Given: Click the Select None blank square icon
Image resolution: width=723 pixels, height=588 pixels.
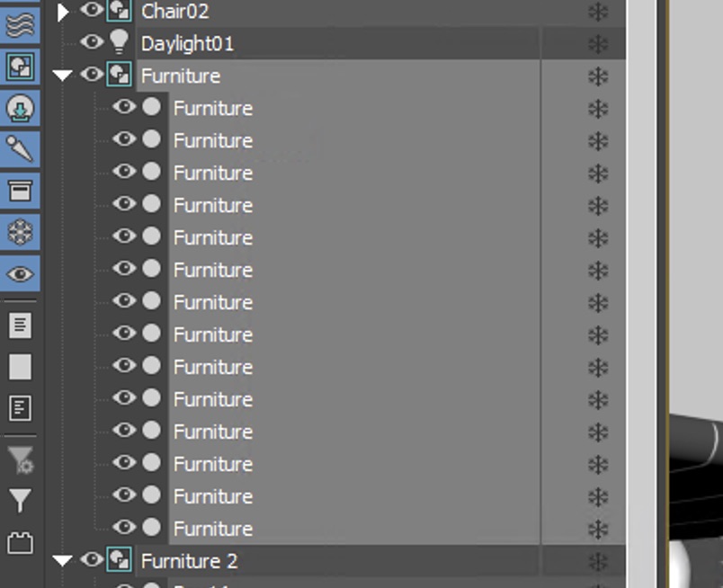Looking at the screenshot, I should click(x=20, y=366).
